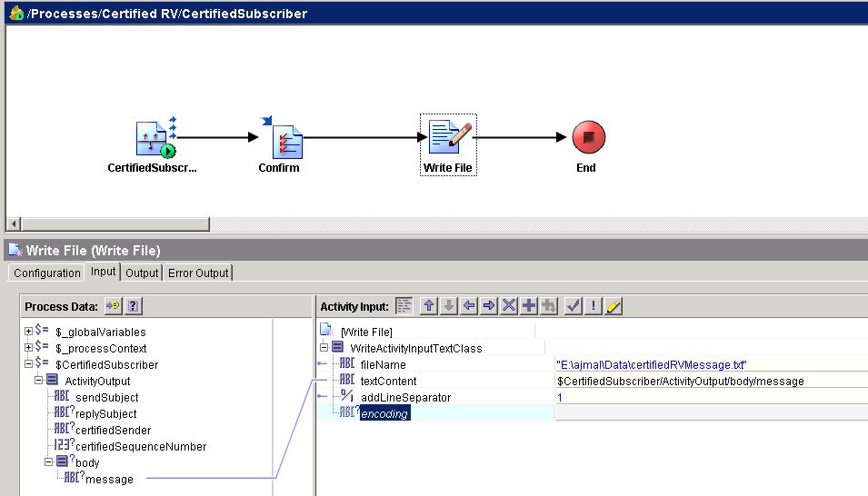Click the ABC type icon beside sendSubject
The image size is (868, 496).
tap(62, 396)
